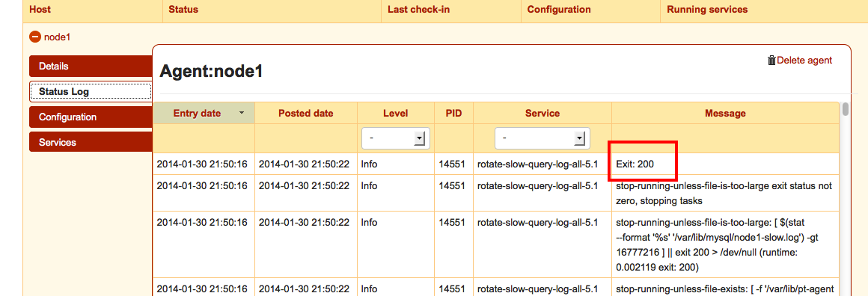Open the Details tab
The height and width of the screenshot is (296, 868).
[91, 66]
